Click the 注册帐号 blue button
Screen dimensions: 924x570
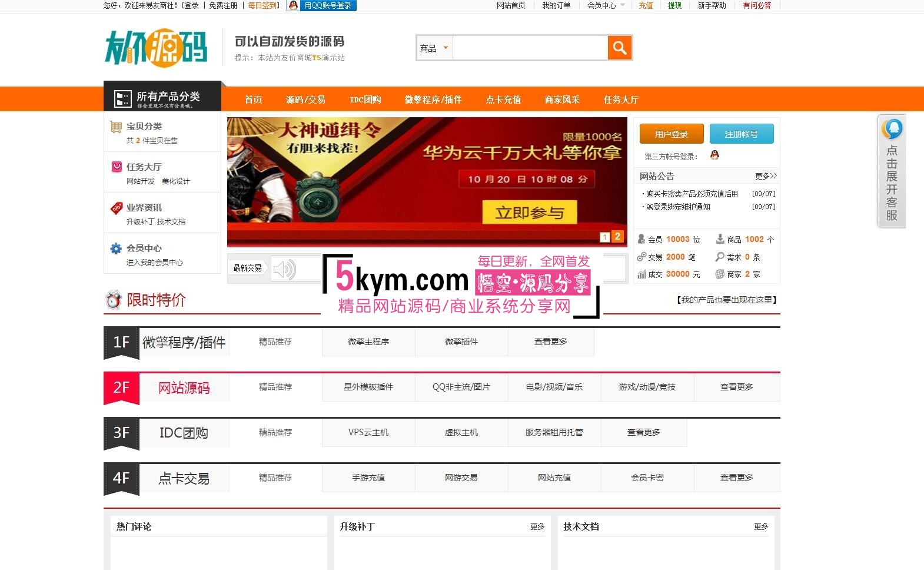tap(742, 134)
